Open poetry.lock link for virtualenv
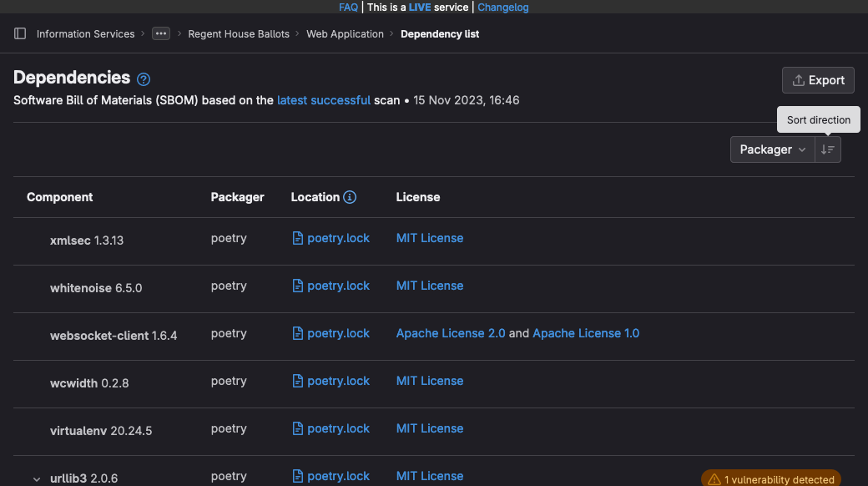 pos(338,428)
